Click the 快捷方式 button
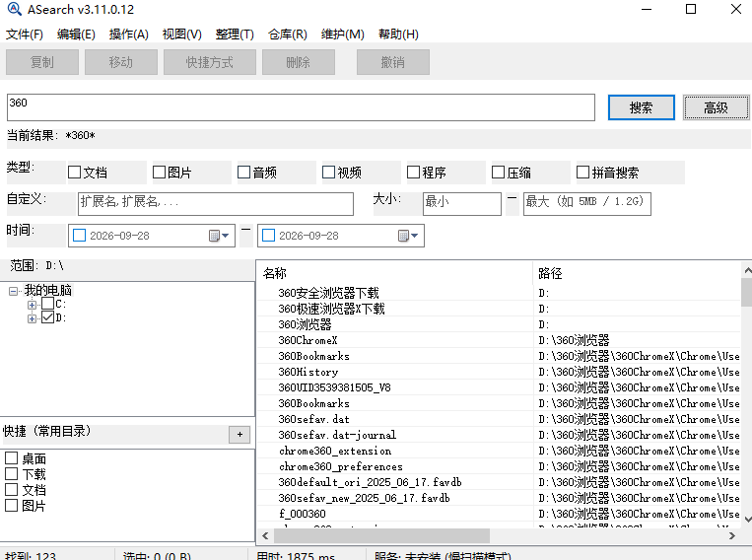Screen dimensions: 752x560 210,62
